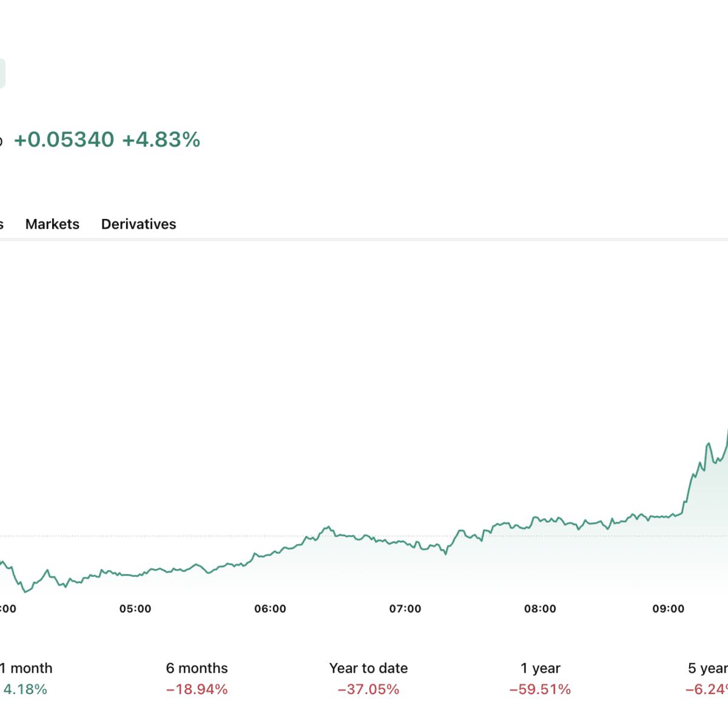Click the 08:00 time axis label
This screenshot has width=728, height=708.
pos(540,609)
